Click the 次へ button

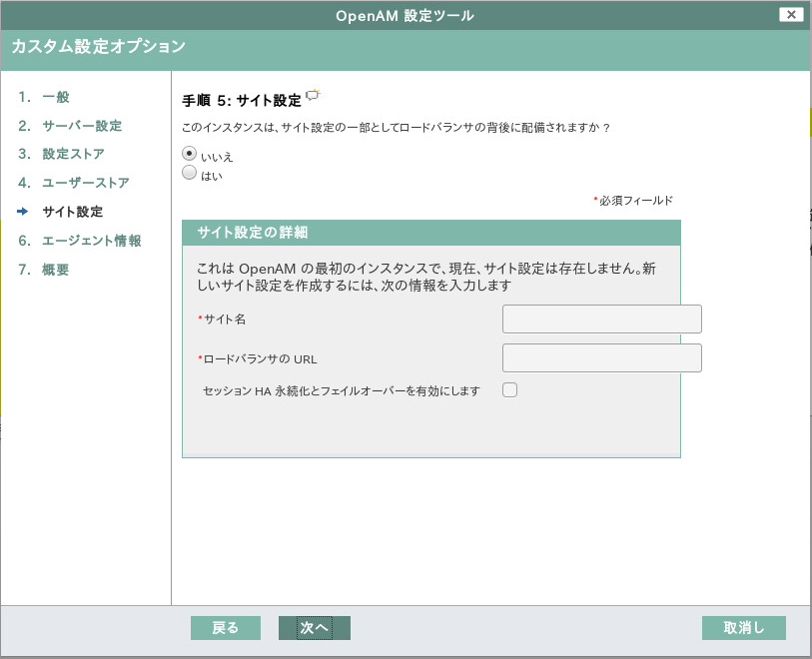[x=314, y=628]
